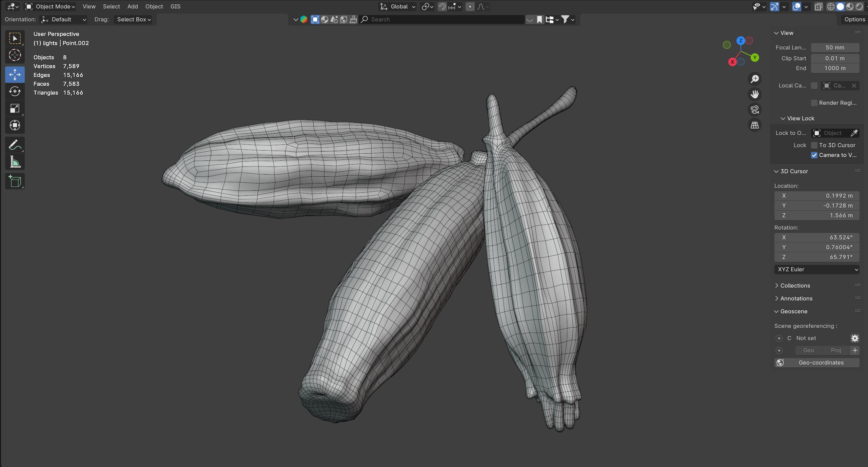The width and height of the screenshot is (868, 467).
Task: Click the Options button
Action: click(854, 19)
